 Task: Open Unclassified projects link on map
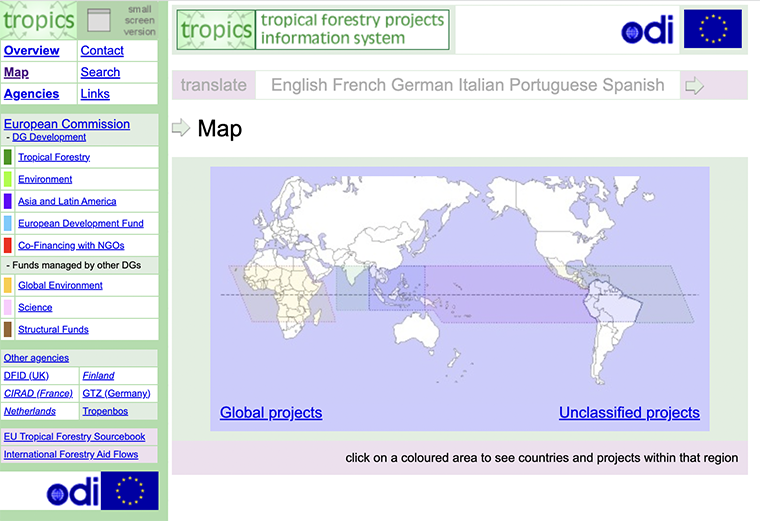629,412
